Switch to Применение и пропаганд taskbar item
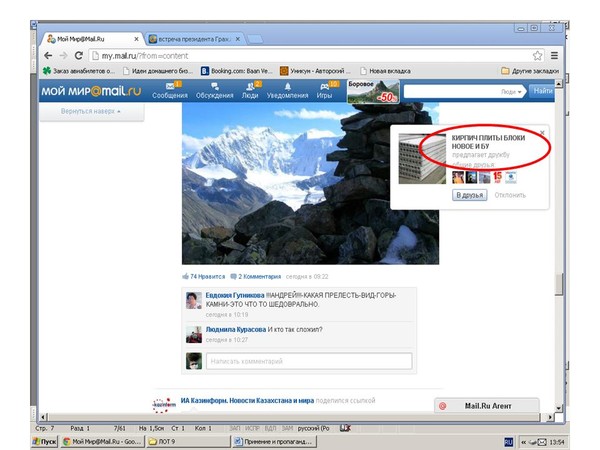The height and width of the screenshot is (450, 600). click(x=275, y=442)
